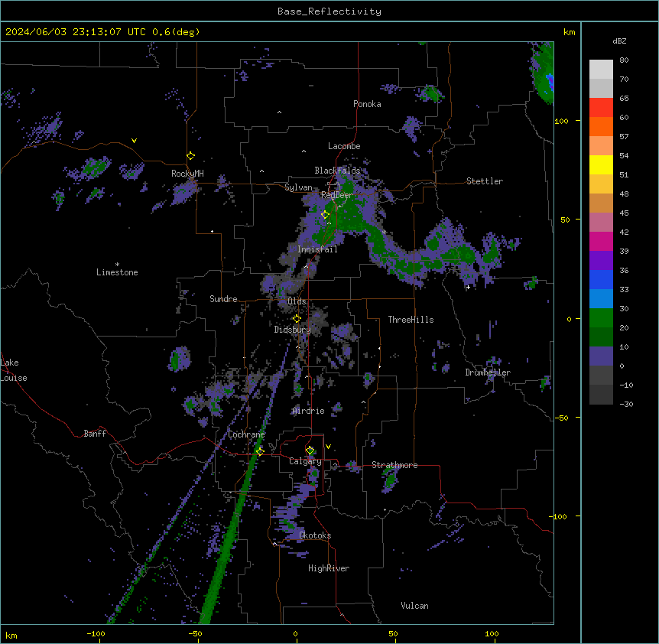Image resolution: width=659 pixels, height=644 pixels.
Task: Click the km unit label at bottom left
Action: point(11,635)
